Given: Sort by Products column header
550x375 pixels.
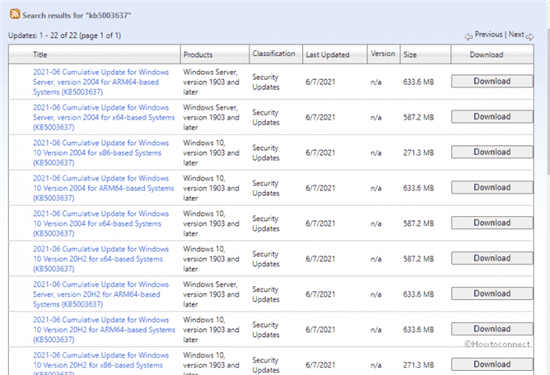Looking at the screenshot, I should pyautogui.click(x=198, y=54).
